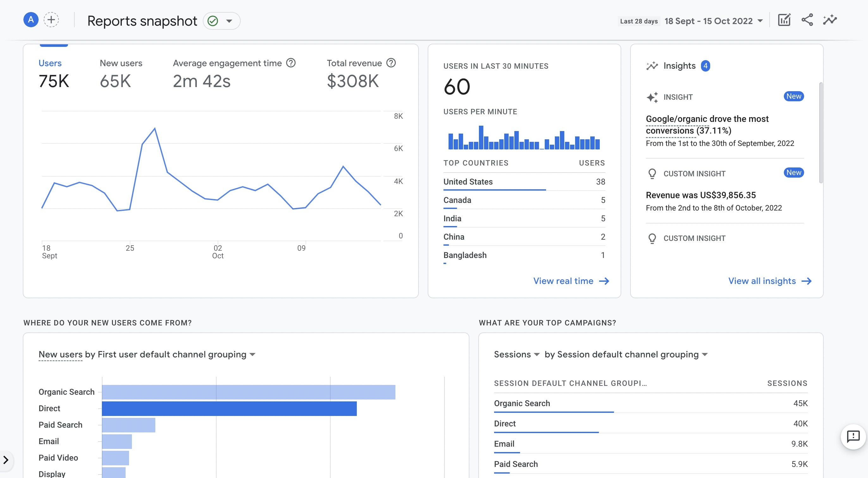Click the blue 'A' segment avatar
The image size is (868, 478).
pyautogui.click(x=31, y=20)
